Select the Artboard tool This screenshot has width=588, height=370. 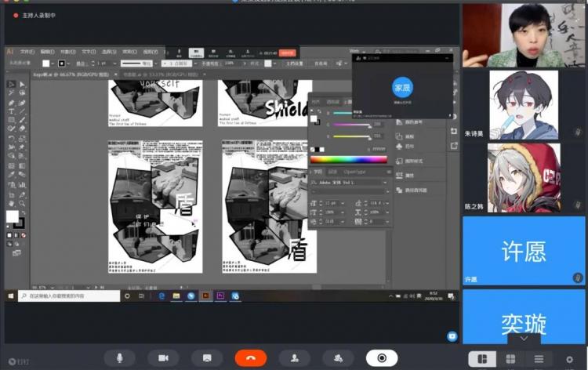[11, 194]
